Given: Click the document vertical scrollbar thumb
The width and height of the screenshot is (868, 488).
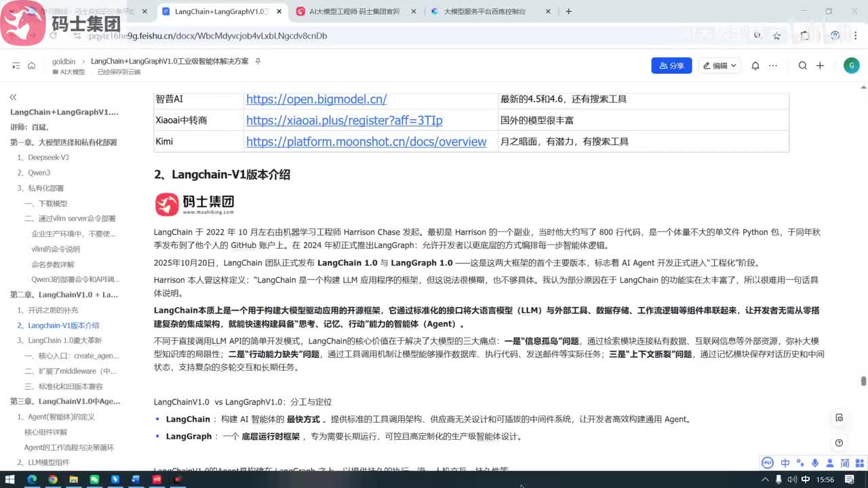Looking at the screenshot, I should click(863, 382).
